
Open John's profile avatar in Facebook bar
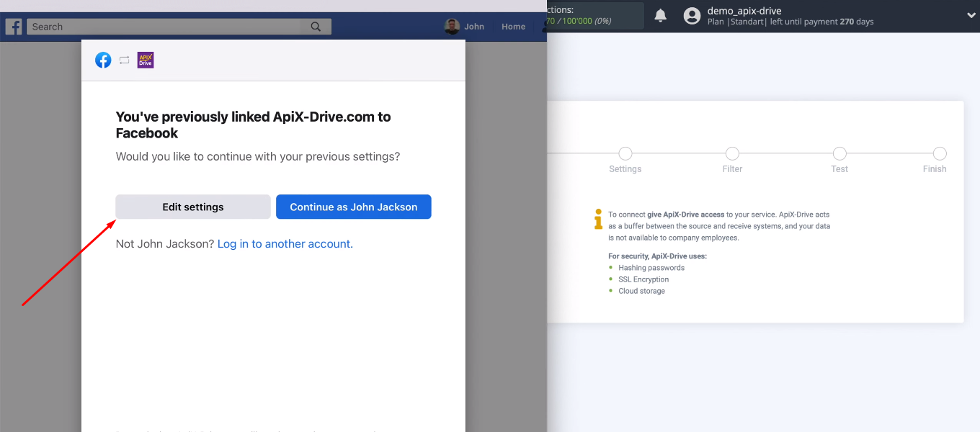click(452, 27)
